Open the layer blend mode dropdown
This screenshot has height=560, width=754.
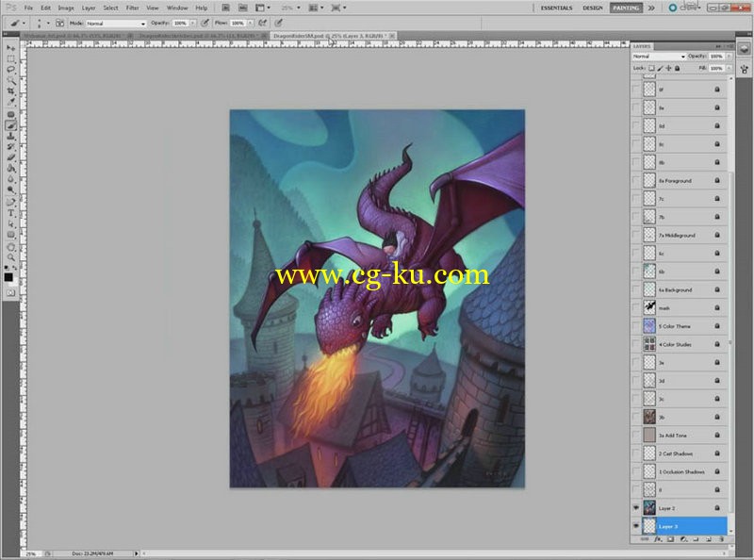658,57
